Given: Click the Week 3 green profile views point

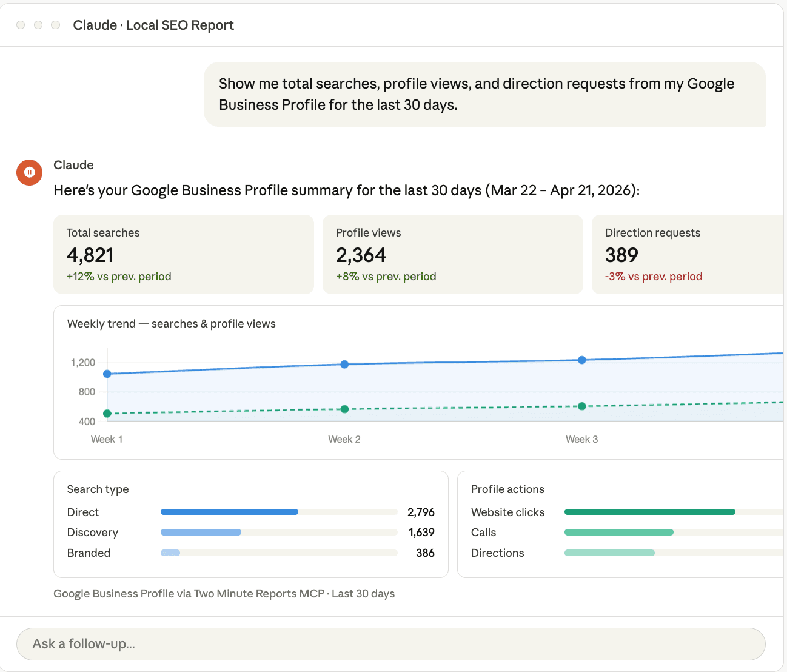Looking at the screenshot, I should click(x=582, y=406).
